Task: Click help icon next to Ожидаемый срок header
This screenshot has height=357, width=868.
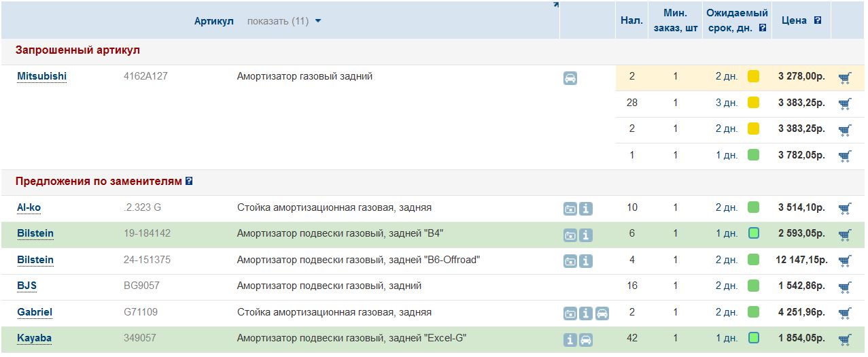Action: (x=763, y=28)
